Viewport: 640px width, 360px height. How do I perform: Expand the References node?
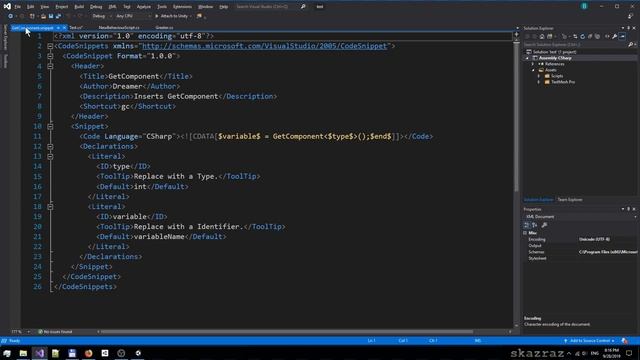(x=533, y=64)
